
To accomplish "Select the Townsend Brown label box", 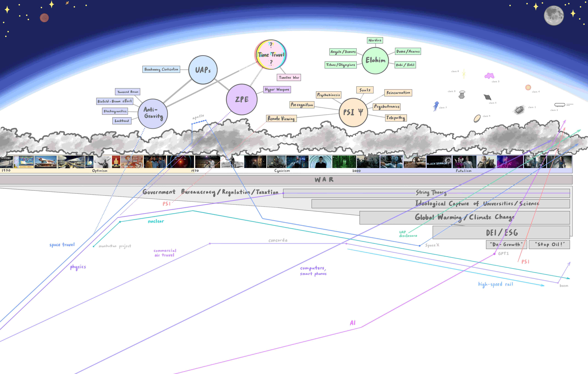I will point(127,92).
